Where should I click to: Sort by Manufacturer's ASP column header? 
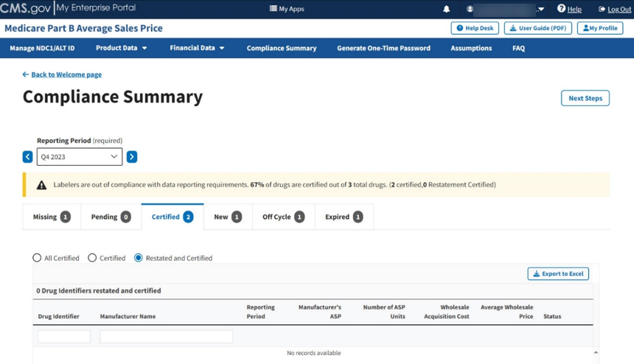coord(320,312)
